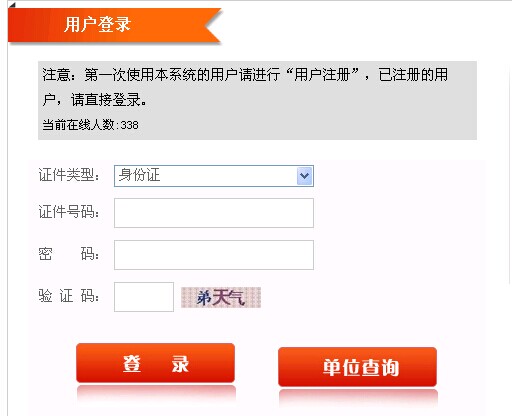
Task: Click the red 登录 button
Action: coord(155,363)
